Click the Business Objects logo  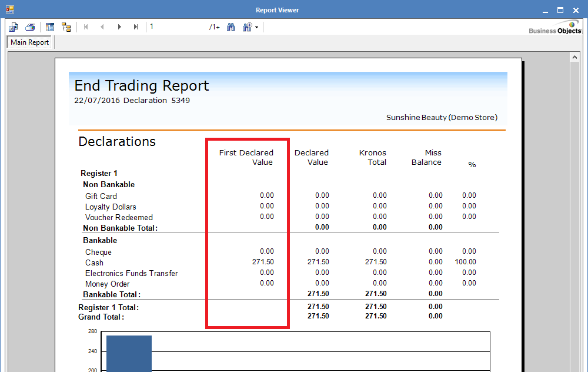coord(554,27)
